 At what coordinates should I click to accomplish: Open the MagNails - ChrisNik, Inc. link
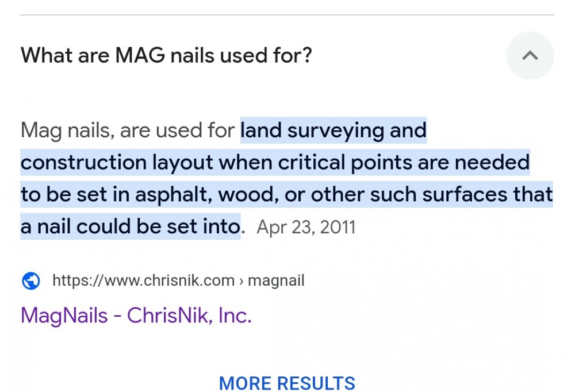(136, 316)
